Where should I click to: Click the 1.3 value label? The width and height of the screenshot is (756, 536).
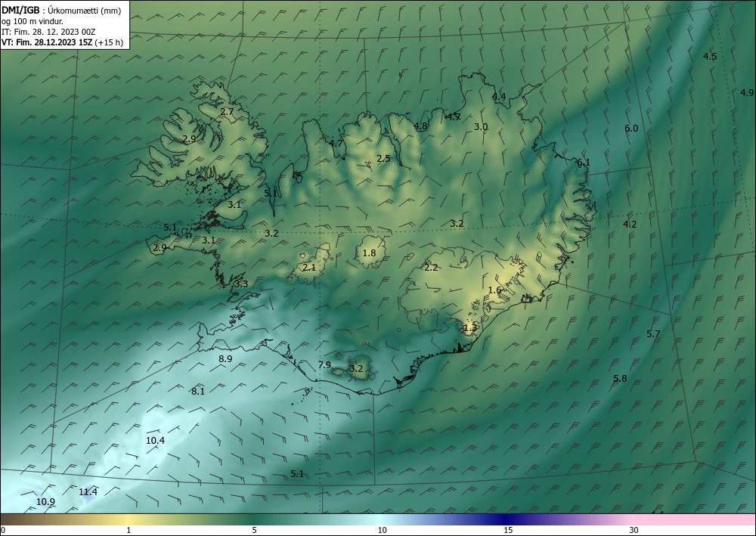(x=470, y=328)
